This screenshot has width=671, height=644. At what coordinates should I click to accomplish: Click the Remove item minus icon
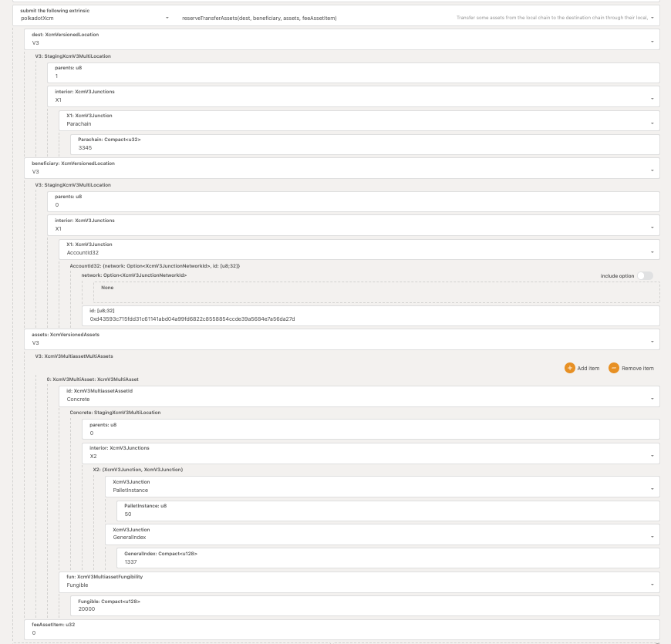[x=614, y=368]
